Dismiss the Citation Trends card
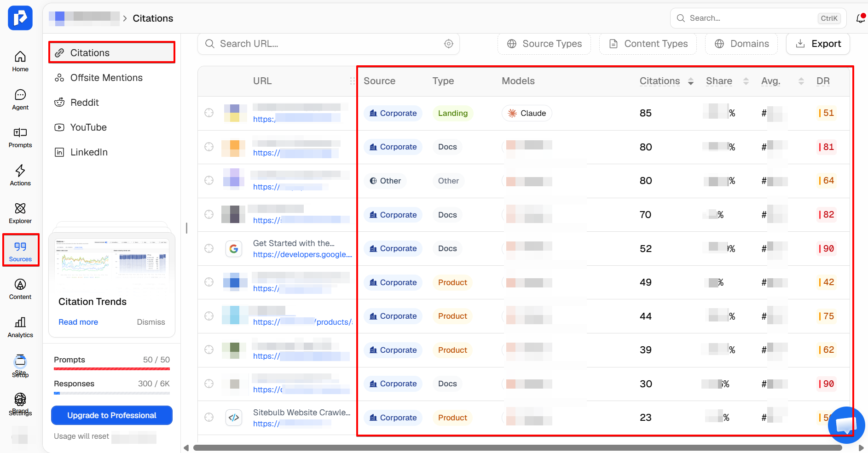Image resolution: width=868 pixels, height=453 pixels. coord(151,322)
